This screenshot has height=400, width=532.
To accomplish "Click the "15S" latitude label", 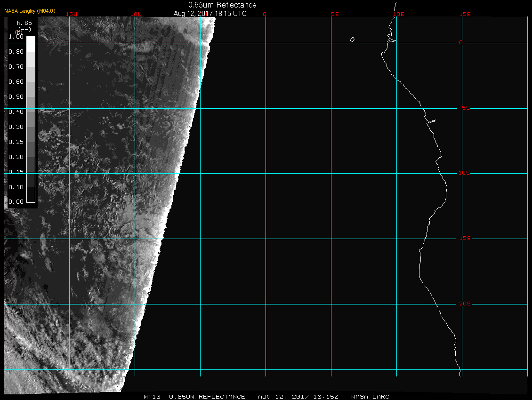I will point(465,238).
